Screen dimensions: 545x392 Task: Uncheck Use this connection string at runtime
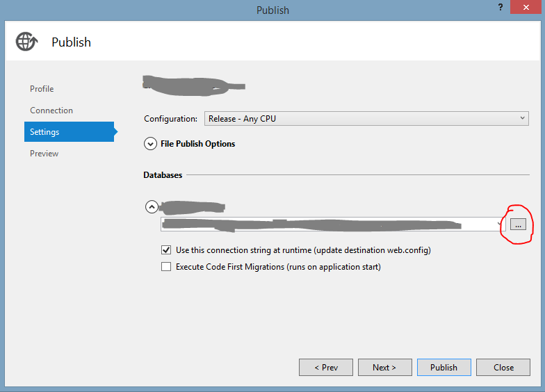pyautogui.click(x=166, y=250)
